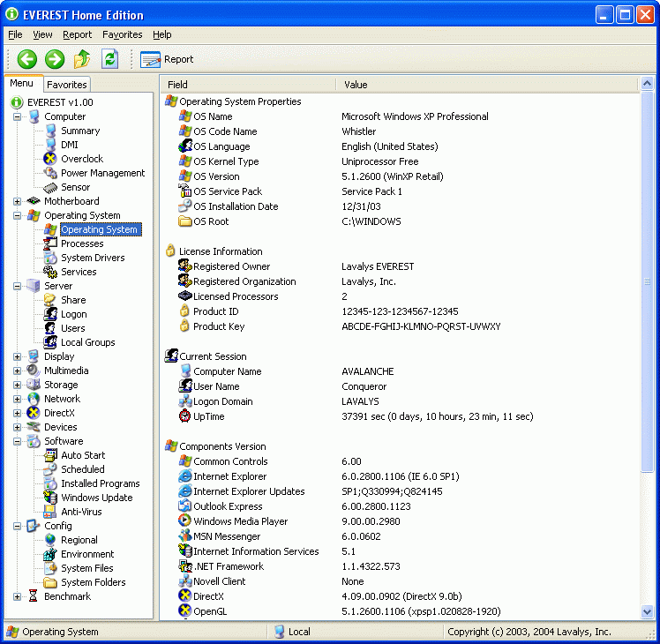Collapse the Software tree node

17,442
